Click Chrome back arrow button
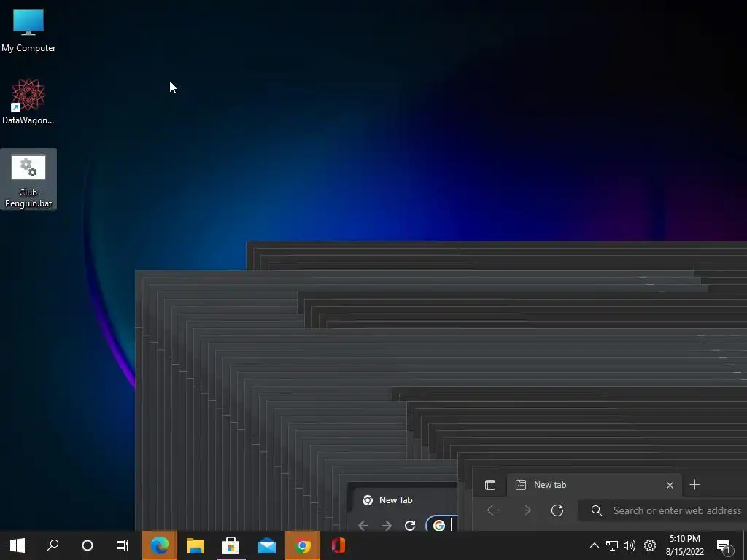Image resolution: width=747 pixels, height=560 pixels. (x=363, y=526)
